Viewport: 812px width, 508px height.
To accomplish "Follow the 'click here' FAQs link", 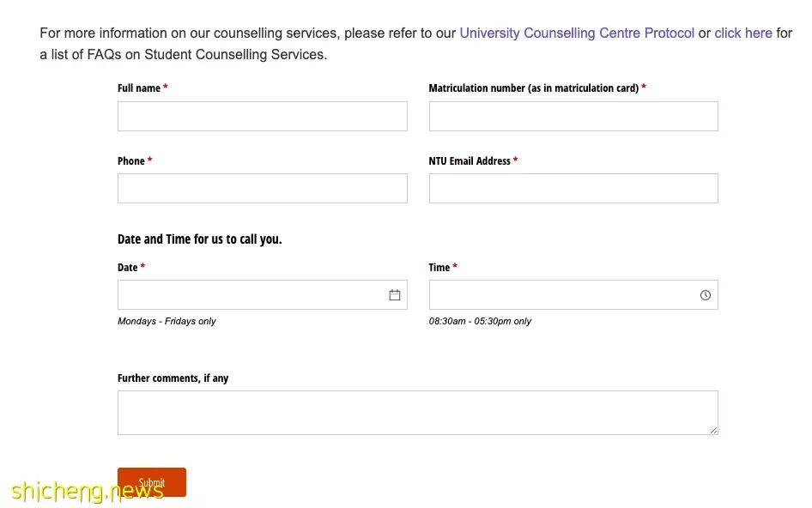I will pyautogui.click(x=743, y=33).
